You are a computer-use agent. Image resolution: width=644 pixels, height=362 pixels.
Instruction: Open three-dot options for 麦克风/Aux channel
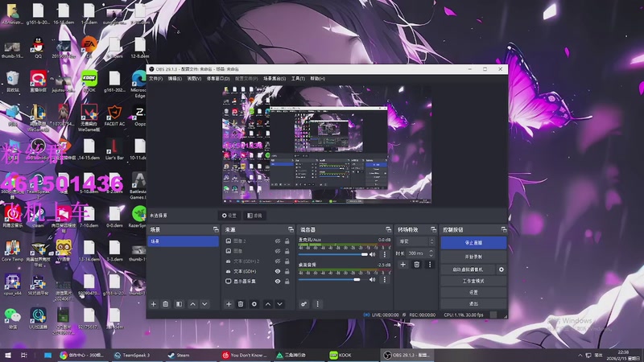(x=385, y=255)
